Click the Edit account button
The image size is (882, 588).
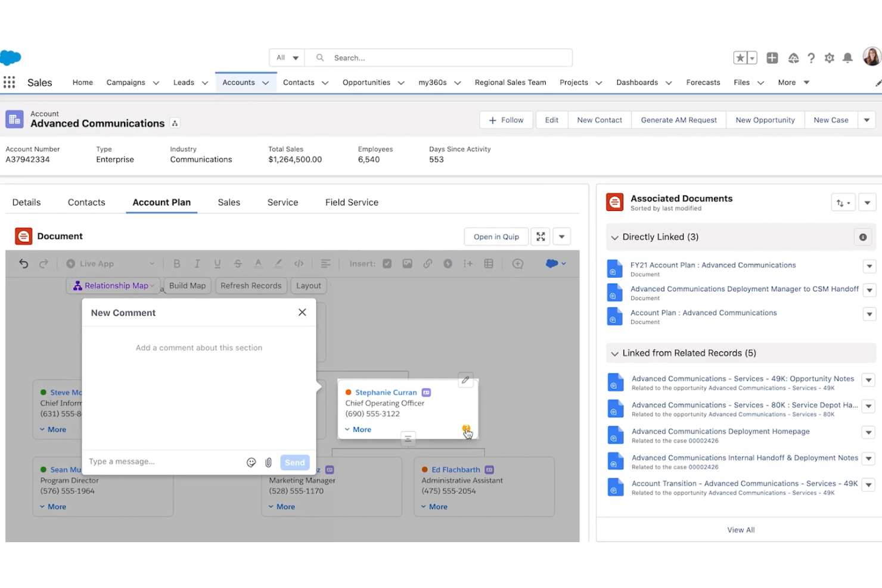[x=552, y=120]
